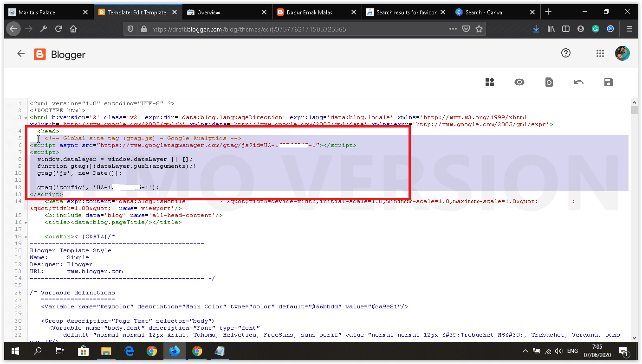Open the Firefox library icon
Viewport: 642px width, 364px height.
pos(551,29)
